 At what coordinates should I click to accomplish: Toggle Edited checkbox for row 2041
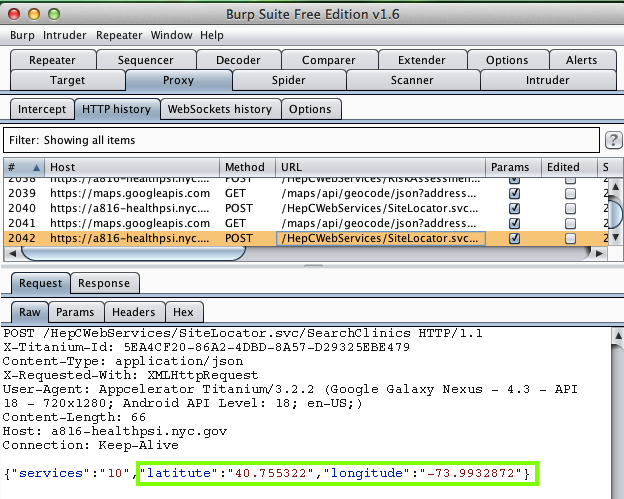point(570,223)
